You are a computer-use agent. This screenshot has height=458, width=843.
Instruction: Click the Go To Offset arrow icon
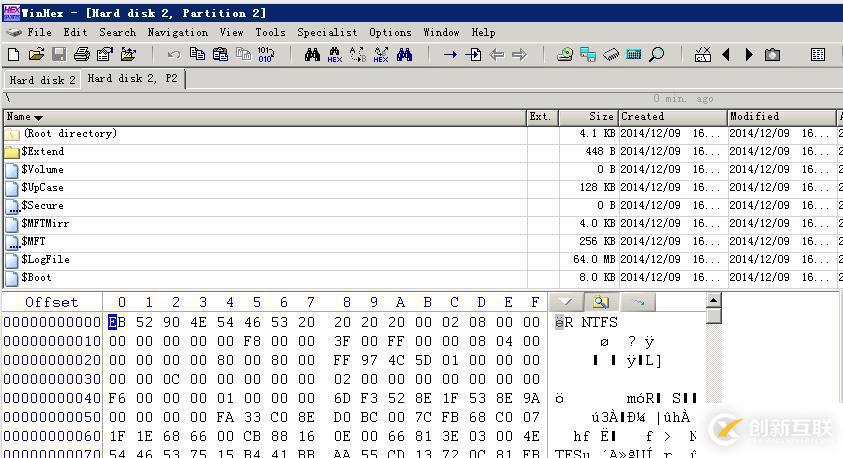coord(450,54)
